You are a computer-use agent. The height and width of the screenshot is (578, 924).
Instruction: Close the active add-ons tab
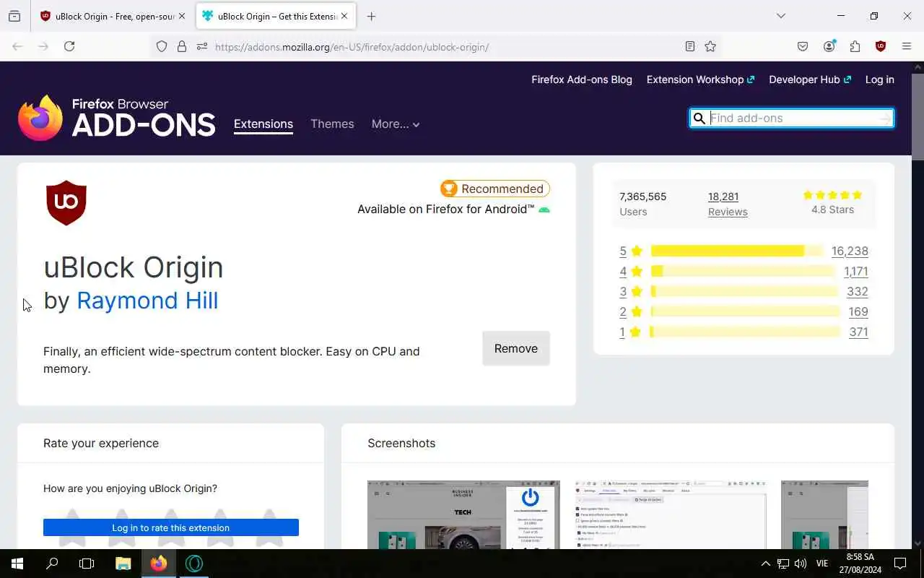point(344,16)
